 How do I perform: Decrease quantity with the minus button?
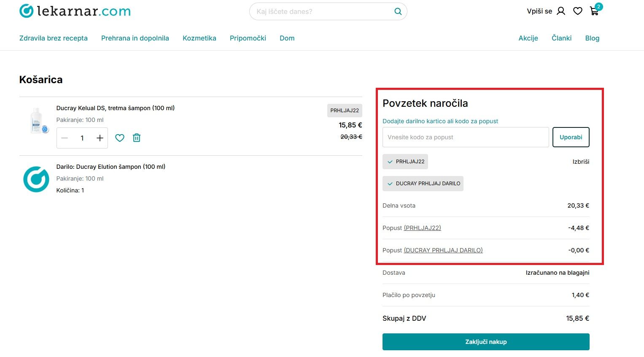(x=65, y=138)
